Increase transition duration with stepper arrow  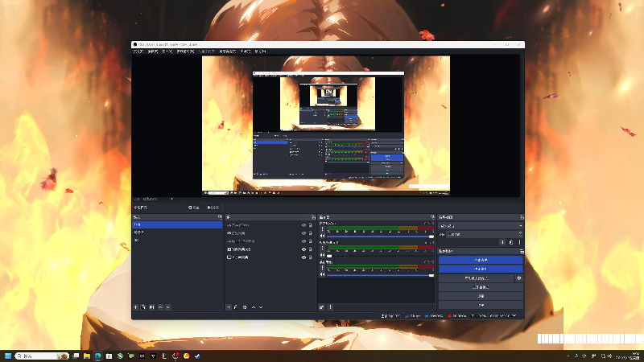pyautogui.click(x=521, y=232)
